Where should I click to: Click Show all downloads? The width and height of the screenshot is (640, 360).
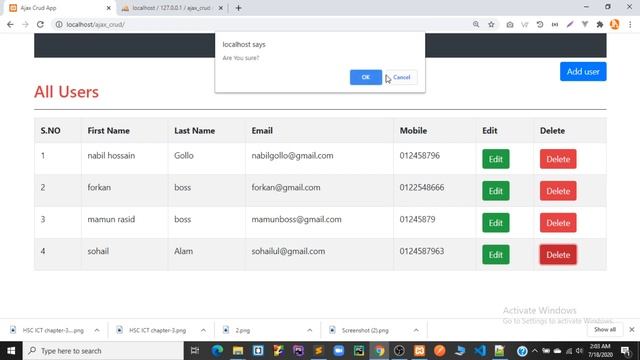(x=605, y=329)
